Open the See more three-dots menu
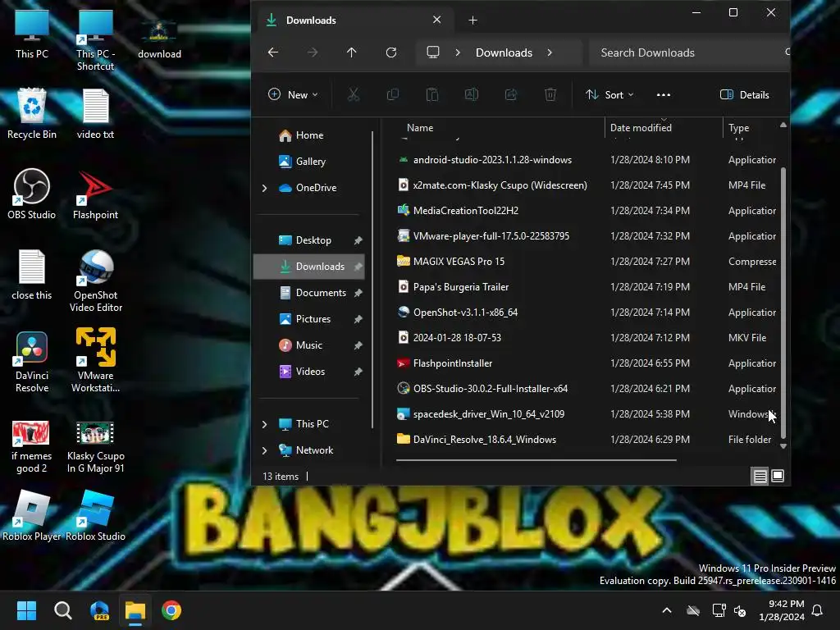 pyautogui.click(x=663, y=95)
